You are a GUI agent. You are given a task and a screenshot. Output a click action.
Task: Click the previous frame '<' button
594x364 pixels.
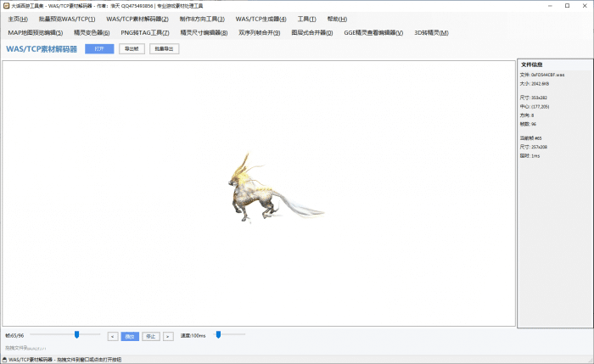[x=113, y=336]
